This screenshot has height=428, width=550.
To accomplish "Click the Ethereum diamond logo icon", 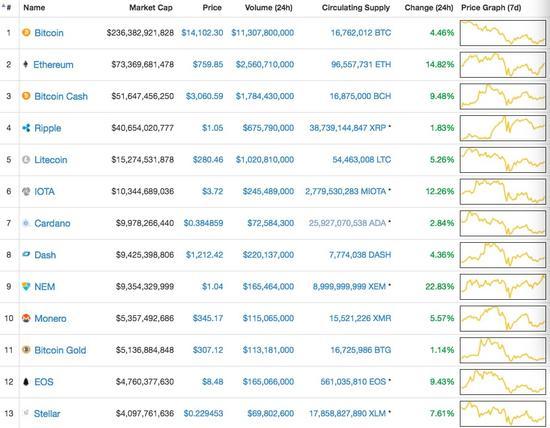I will [x=26, y=64].
